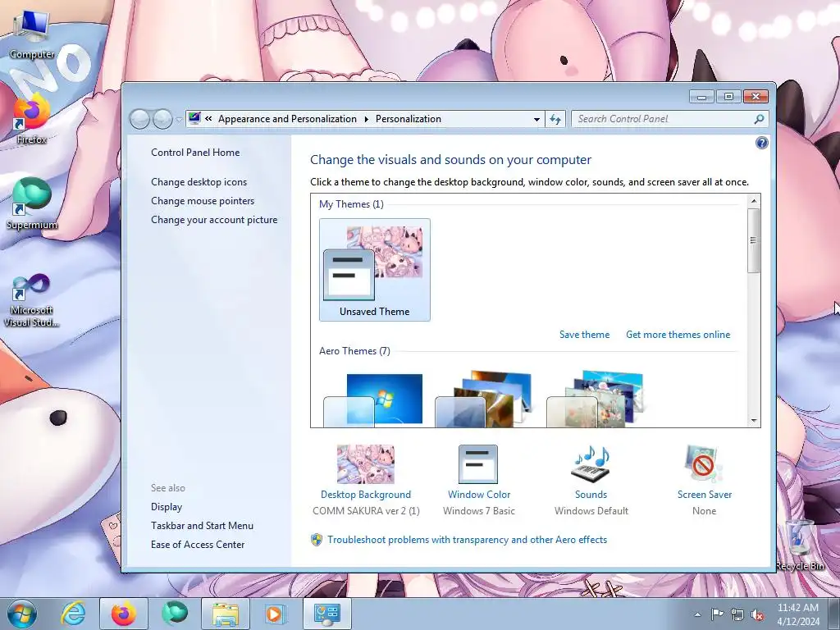Image resolution: width=840 pixels, height=630 pixels.
Task: Open the Taskbar and Start Menu link
Action: coord(202,526)
